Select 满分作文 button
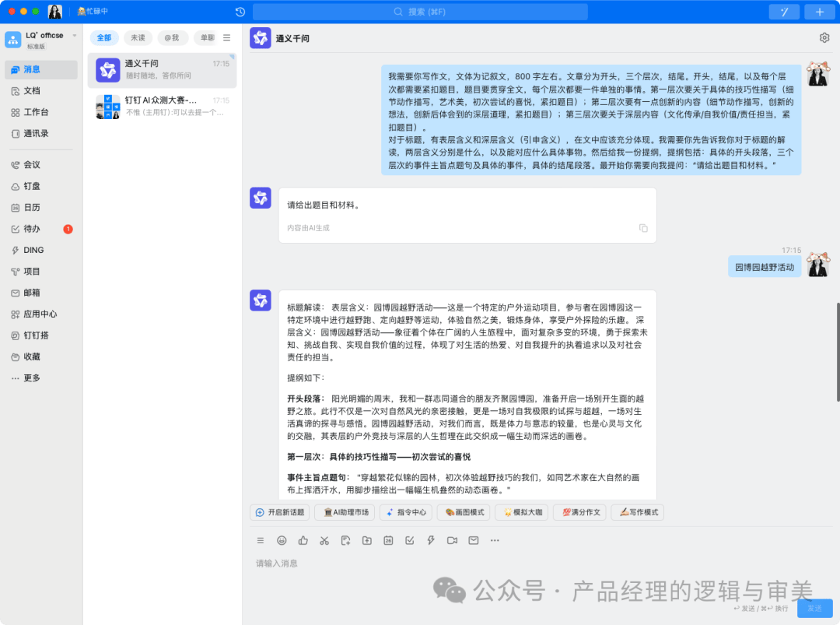Viewport: 840px width, 625px height. pos(580,512)
